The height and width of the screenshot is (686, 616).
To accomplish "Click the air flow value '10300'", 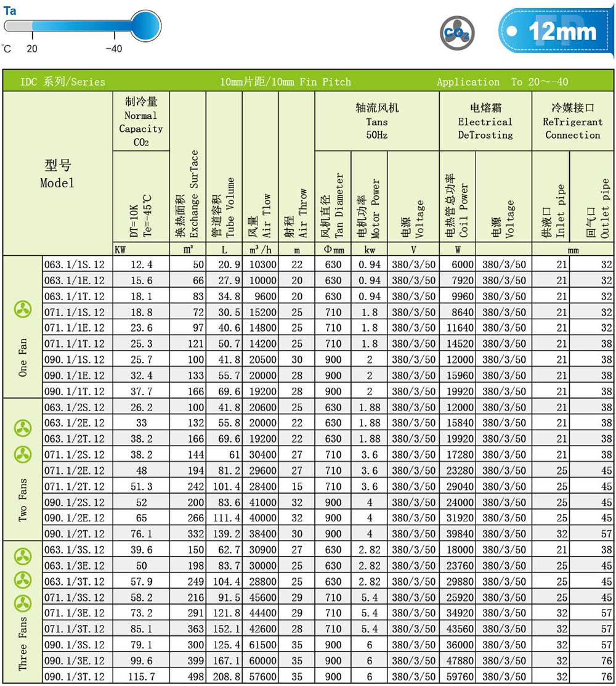I will coord(263,264).
